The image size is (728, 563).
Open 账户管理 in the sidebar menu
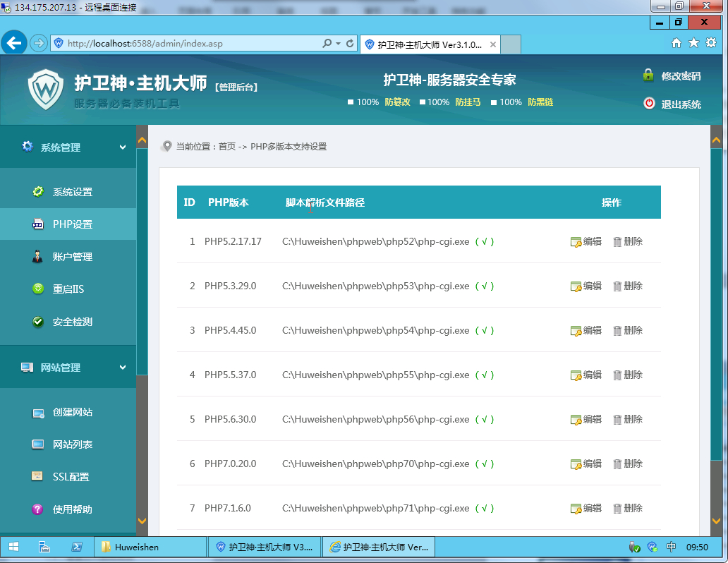(x=73, y=257)
